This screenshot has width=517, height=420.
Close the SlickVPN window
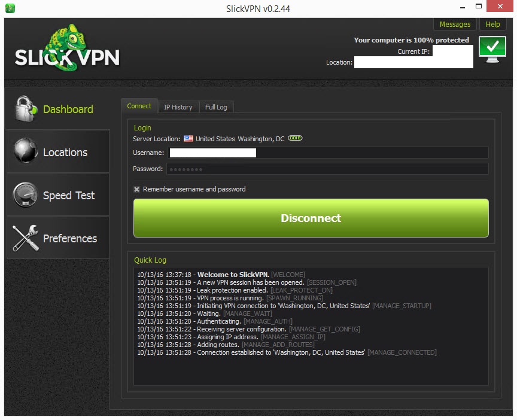500,6
